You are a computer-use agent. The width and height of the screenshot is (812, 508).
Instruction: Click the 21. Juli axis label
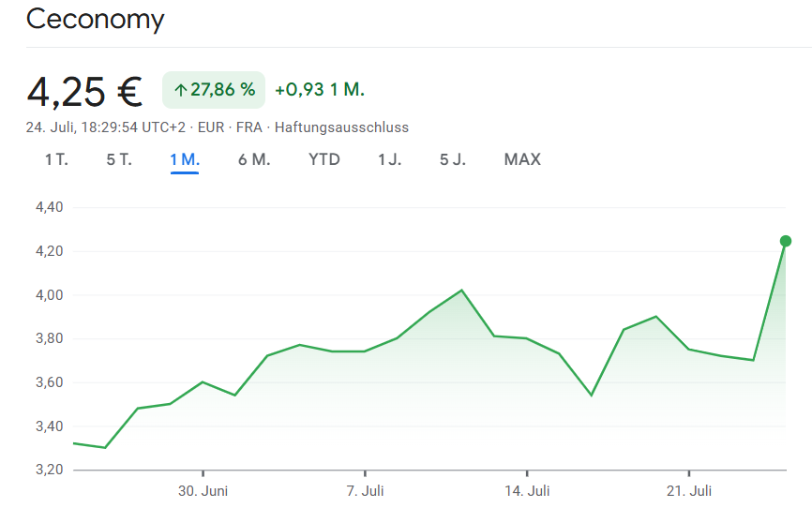click(689, 491)
